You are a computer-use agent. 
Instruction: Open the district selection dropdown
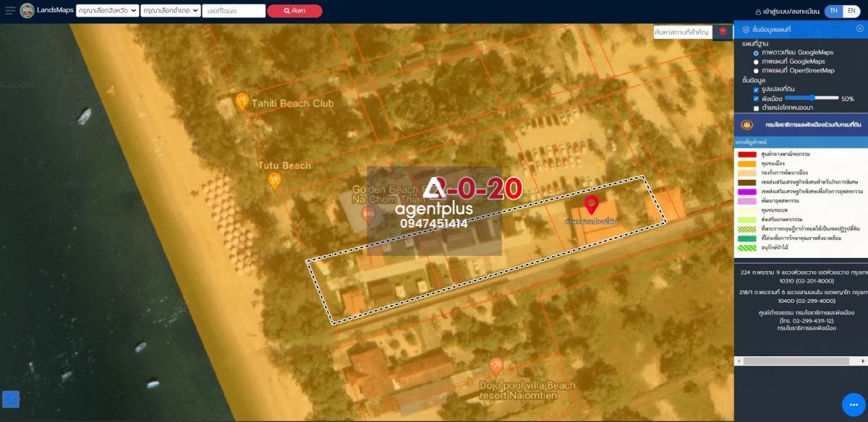tap(171, 11)
